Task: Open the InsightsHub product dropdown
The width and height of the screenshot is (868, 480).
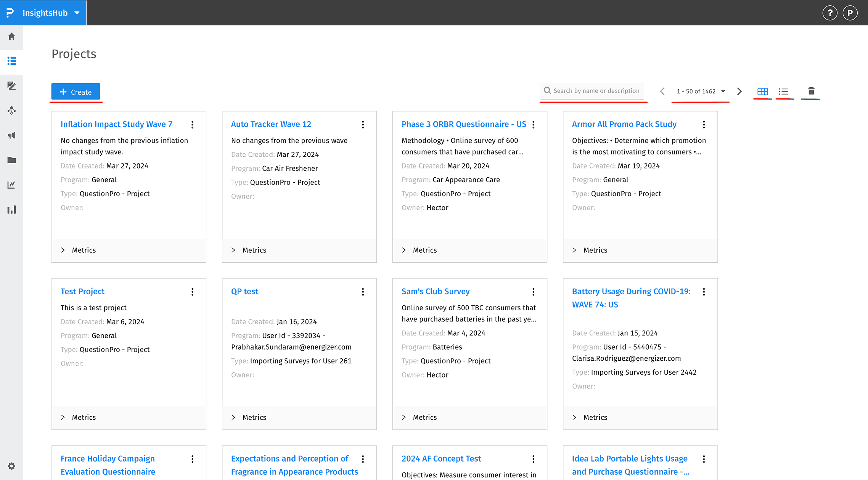Action: coord(77,13)
